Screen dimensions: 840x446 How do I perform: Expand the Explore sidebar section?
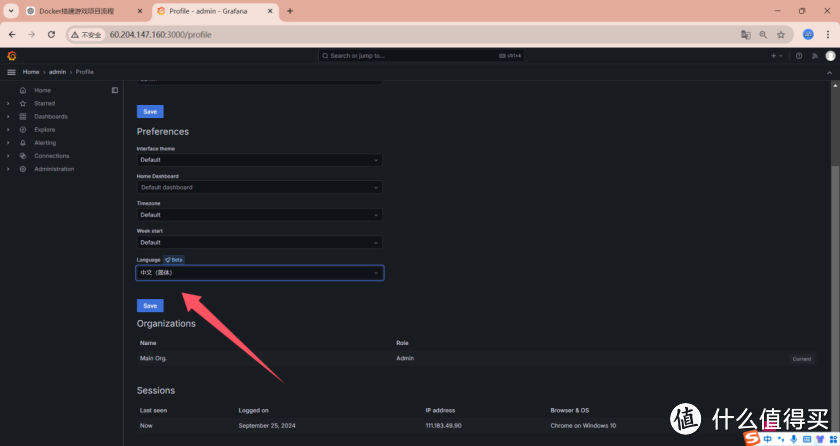click(x=8, y=130)
